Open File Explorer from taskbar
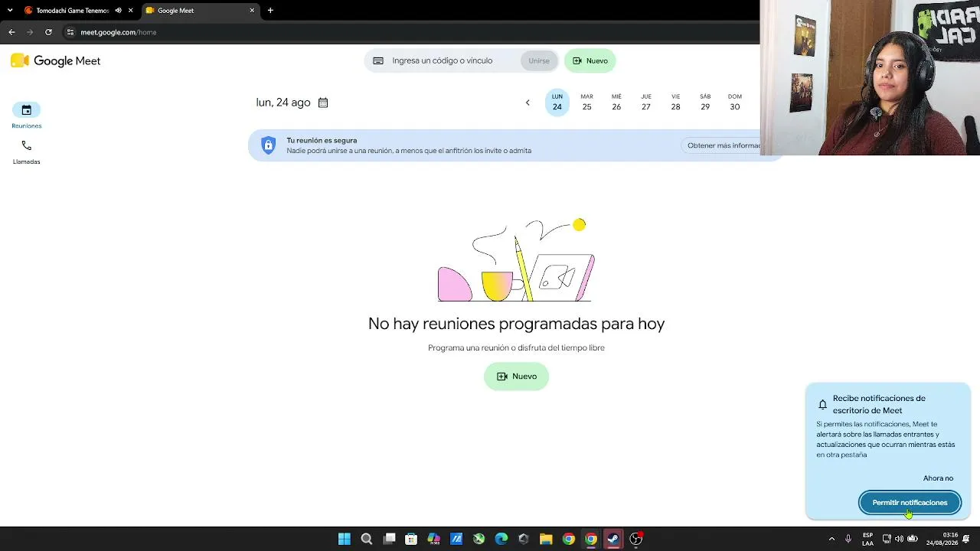Image resolution: width=980 pixels, height=551 pixels. 546,539
